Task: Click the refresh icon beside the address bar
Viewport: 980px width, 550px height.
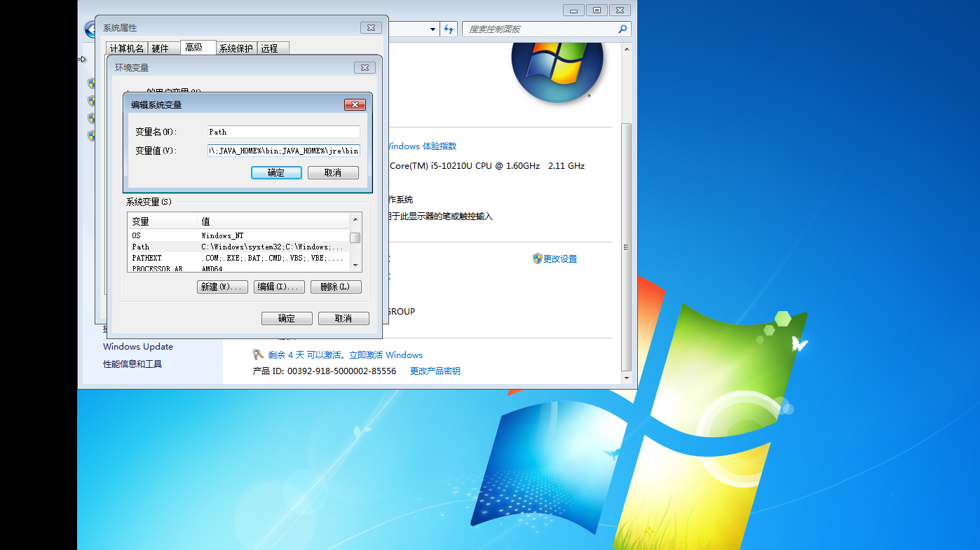Action: 449,29
